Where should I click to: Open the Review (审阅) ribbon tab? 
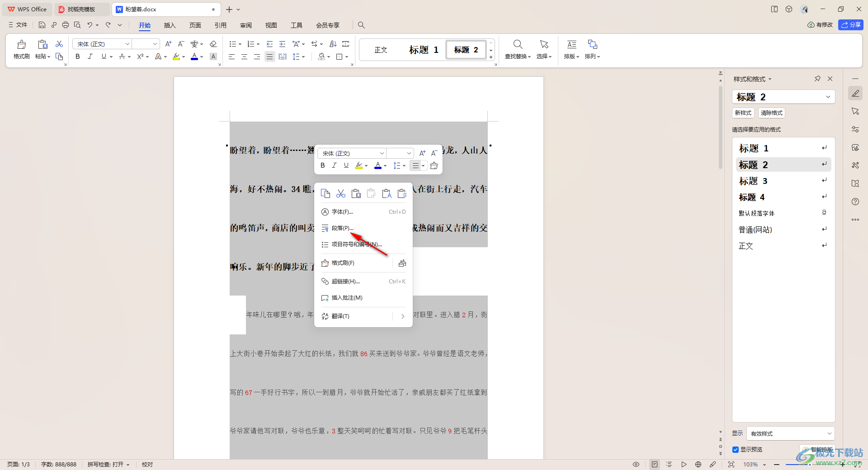(x=246, y=25)
